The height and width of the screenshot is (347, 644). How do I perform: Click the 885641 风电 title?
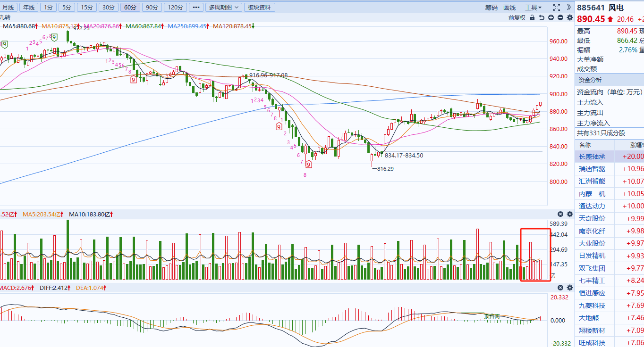[600, 8]
